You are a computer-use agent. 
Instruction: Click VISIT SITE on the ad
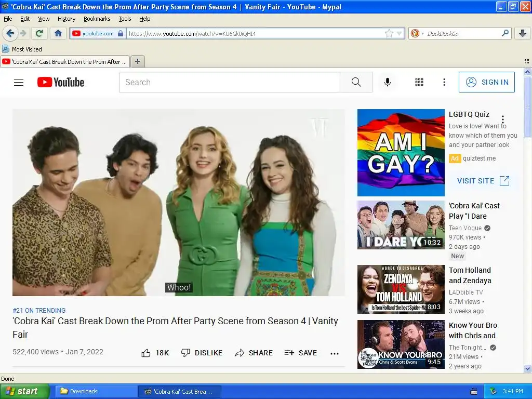point(483,180)
